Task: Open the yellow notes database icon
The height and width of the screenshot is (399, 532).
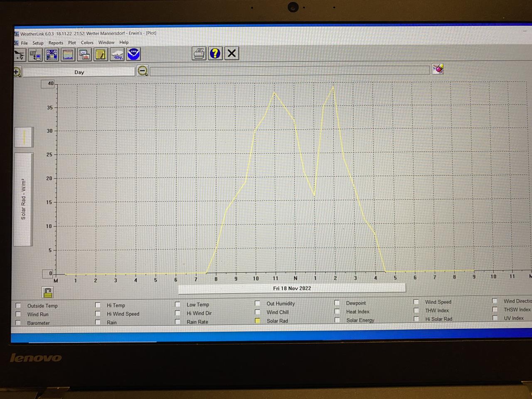Action: pos(101,54)
